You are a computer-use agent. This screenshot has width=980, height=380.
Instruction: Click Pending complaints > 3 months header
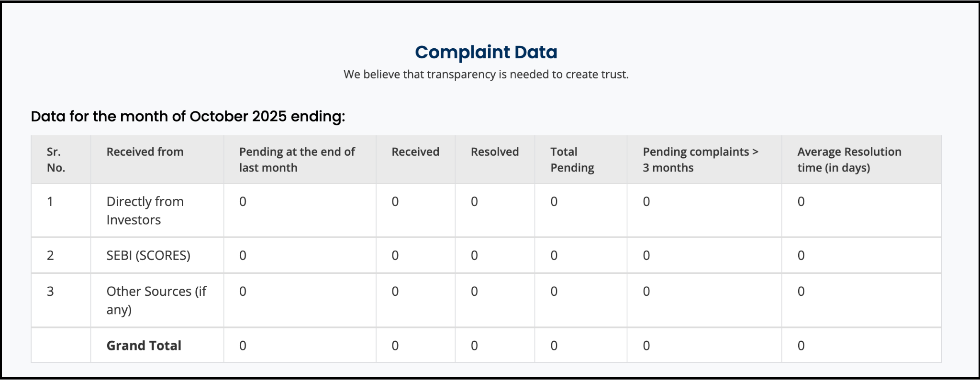[700, 160]
